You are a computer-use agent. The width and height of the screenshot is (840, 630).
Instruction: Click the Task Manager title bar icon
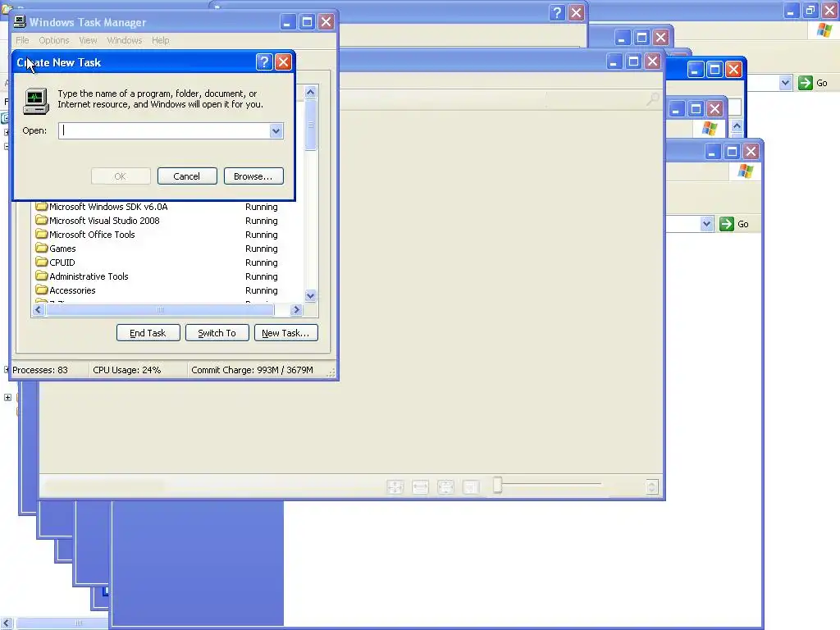pyautogui.click(x=20, y=21)
